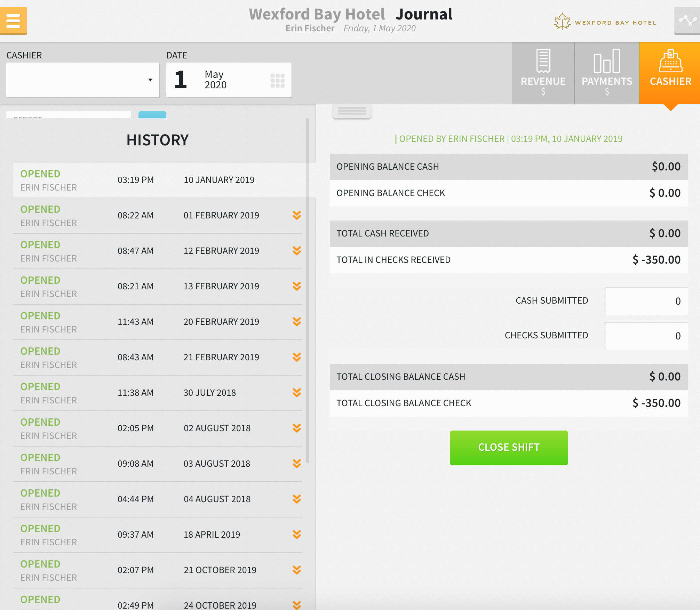This screenshot has width=700, height=610.
Task: Click the analytics graph icon in header
Action: 687,21
